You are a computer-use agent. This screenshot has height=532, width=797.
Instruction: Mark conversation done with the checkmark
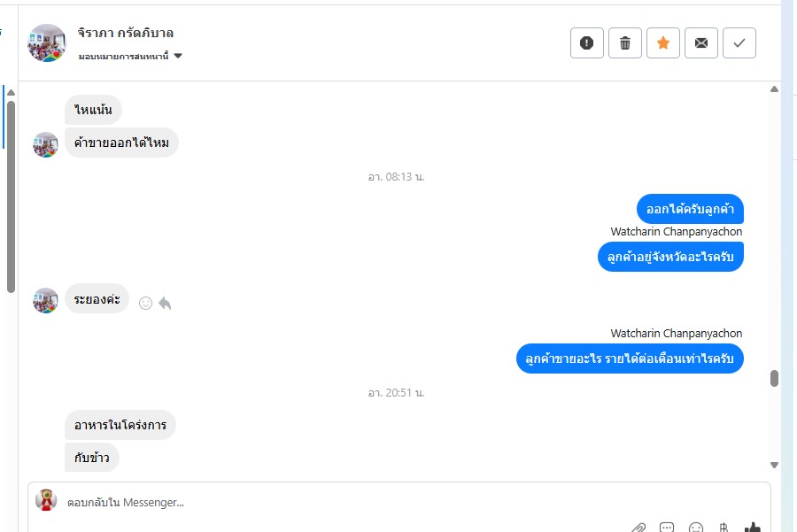point(739,43)
